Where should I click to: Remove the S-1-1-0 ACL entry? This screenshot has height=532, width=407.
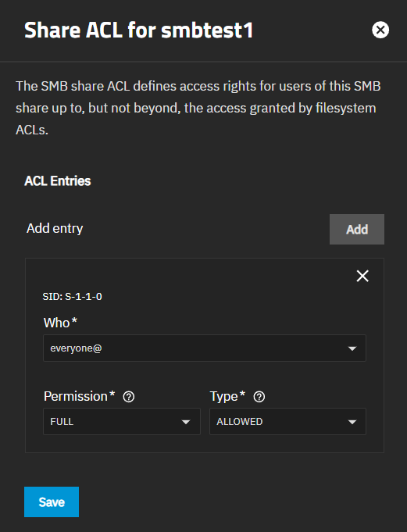(362, 276)
